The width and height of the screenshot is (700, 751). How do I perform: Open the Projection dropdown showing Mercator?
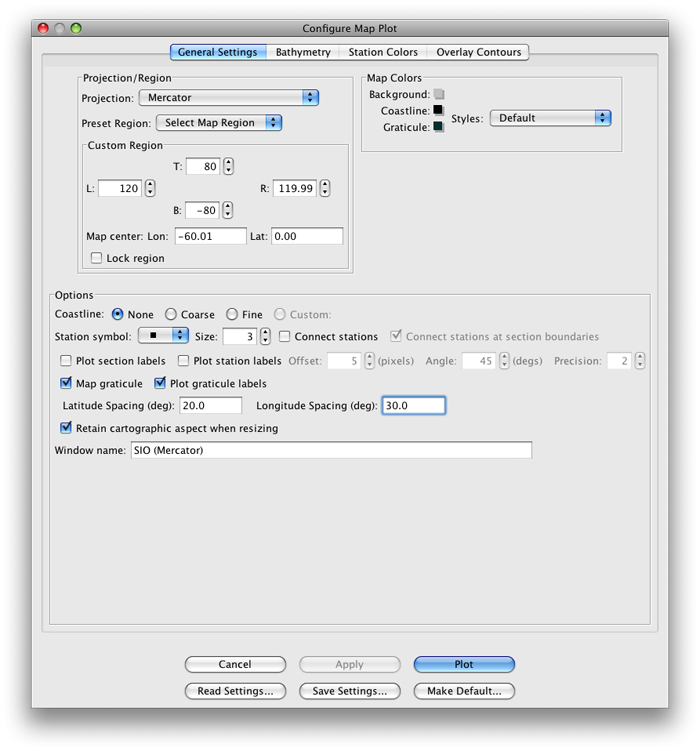[228, 98]
